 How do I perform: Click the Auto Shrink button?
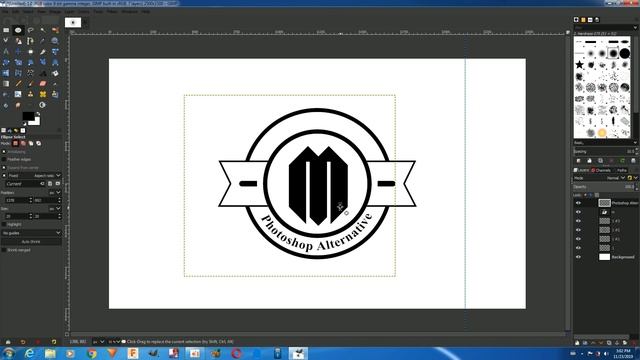[31, 242]
